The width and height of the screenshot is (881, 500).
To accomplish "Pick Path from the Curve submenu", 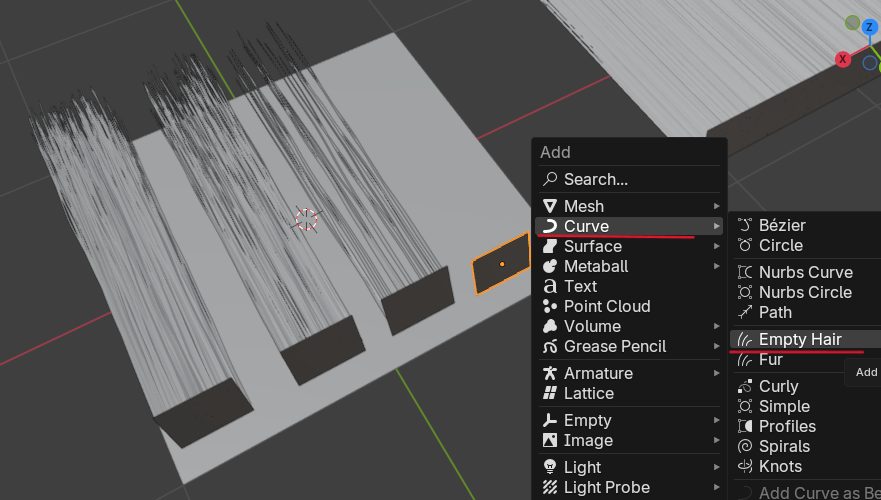I will [775, 313].
